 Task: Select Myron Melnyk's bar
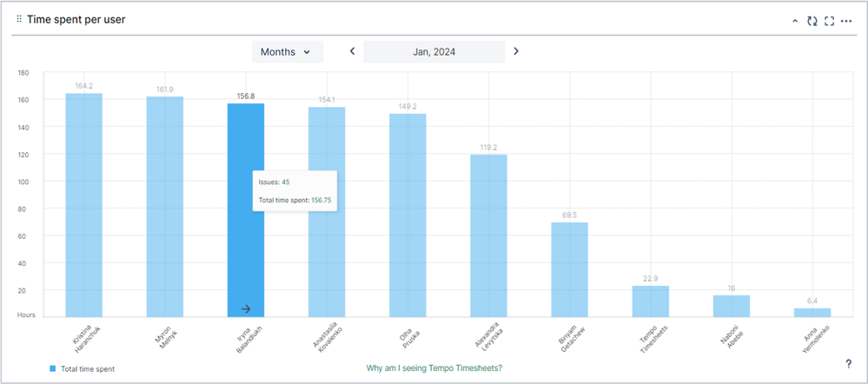click(165, 207)
